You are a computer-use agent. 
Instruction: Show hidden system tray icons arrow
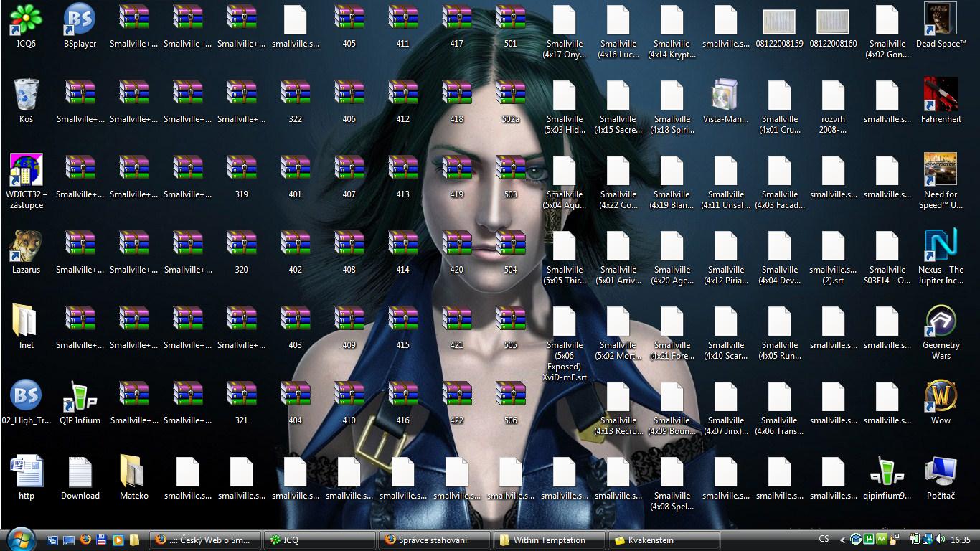coord(843,540)
